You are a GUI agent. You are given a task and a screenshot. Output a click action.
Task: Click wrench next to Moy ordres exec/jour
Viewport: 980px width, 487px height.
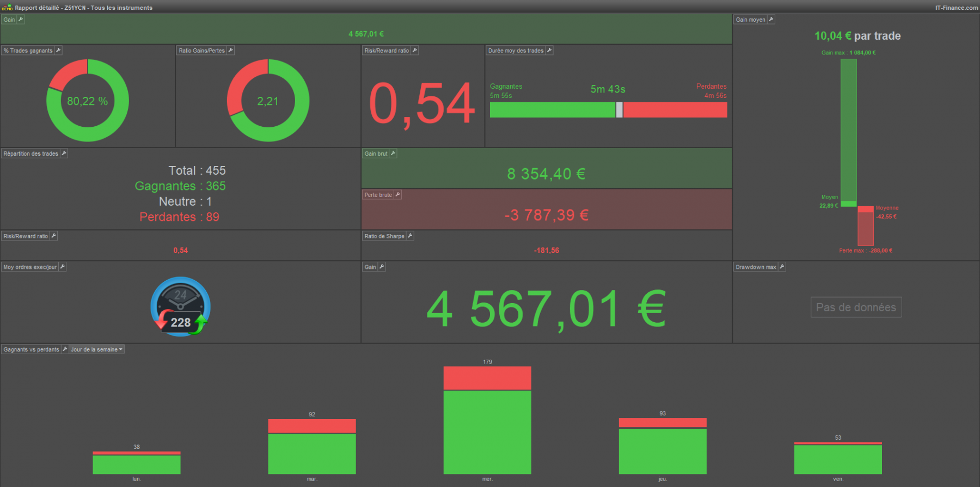click(x=63, y=267)
